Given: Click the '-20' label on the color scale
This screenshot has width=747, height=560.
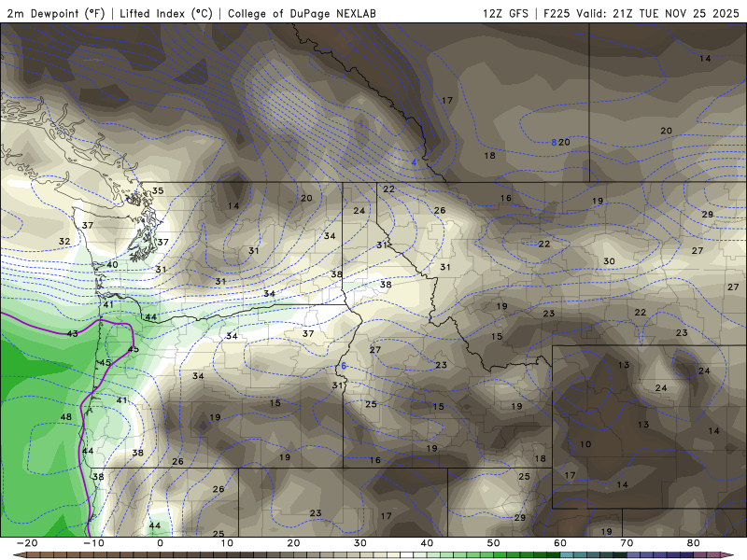Looking at the screenshot, I should (x=27, y=543).
